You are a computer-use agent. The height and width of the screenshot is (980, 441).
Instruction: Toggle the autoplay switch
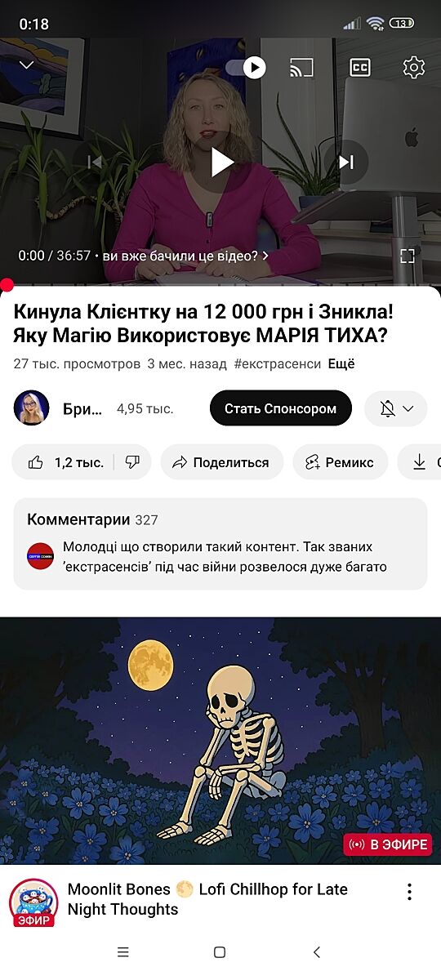[245, 67]
